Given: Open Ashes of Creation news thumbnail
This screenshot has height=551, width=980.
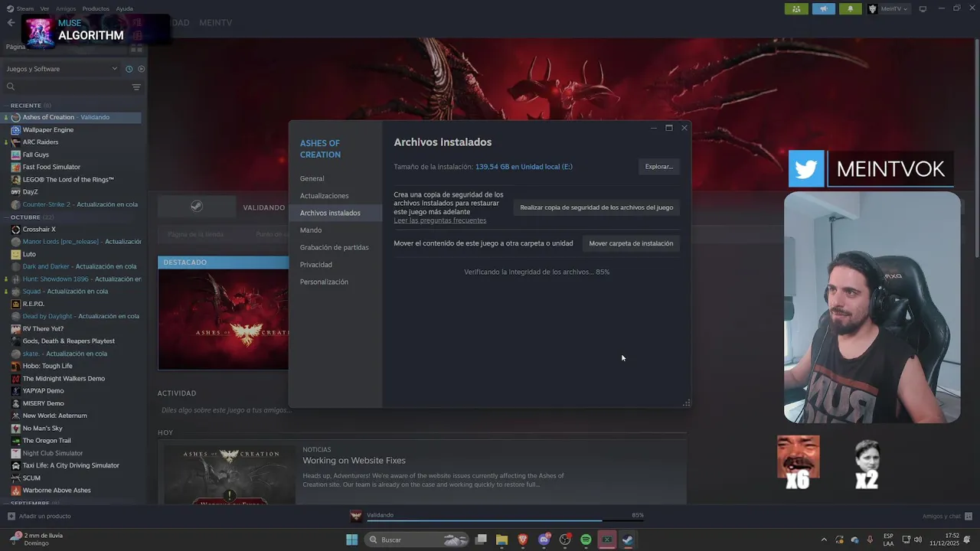Looking at the screenshot, I should pyautogui.click(x=230, y=474).
